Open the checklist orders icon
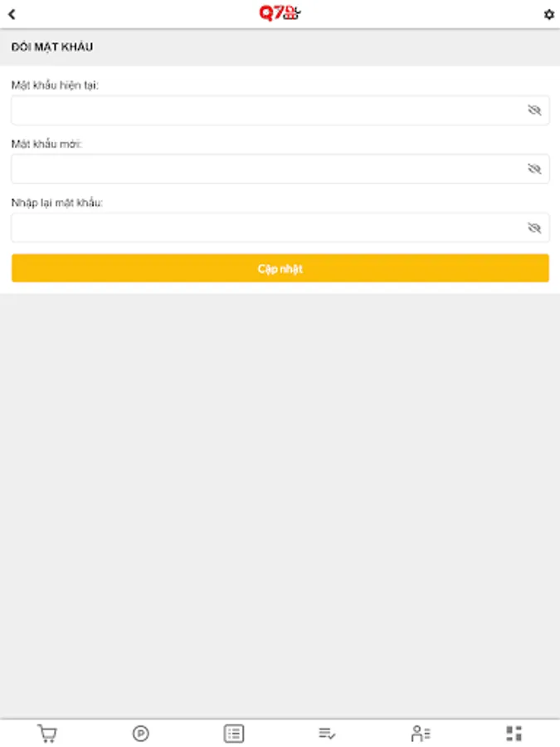The image size is (560, 747). 327,733
